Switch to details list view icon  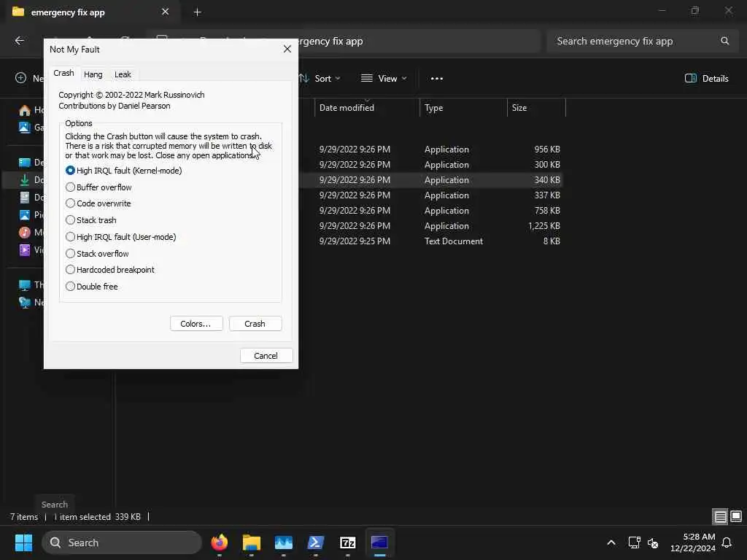[x=720, y=516]
